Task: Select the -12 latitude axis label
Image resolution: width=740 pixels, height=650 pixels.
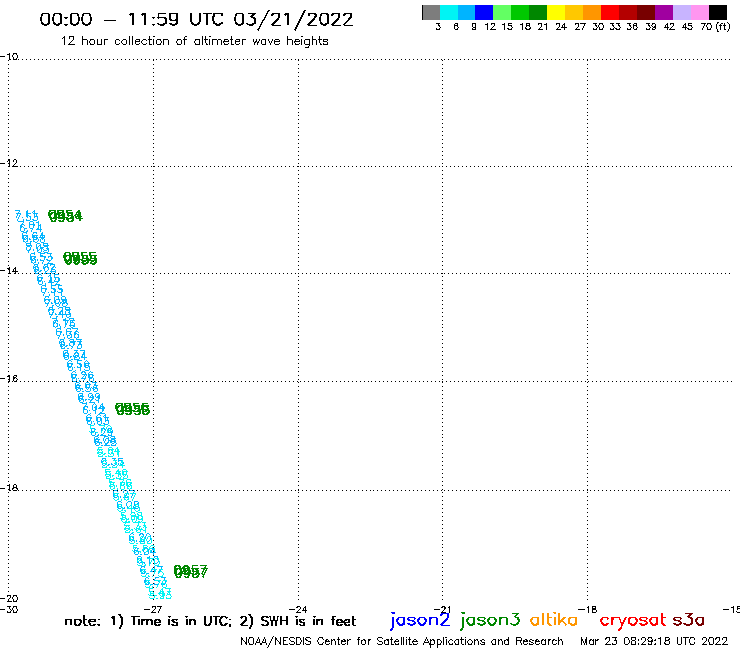Action: (x=9, y=163)
